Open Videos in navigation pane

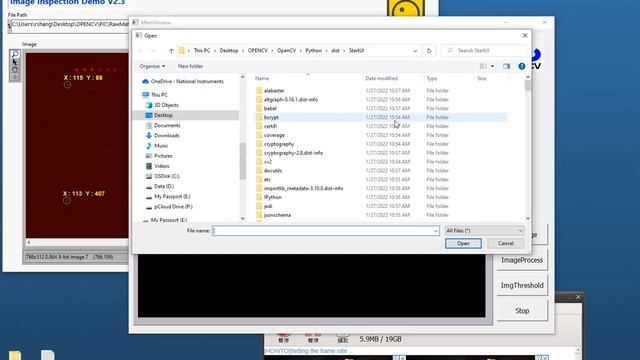click(162, 166)
